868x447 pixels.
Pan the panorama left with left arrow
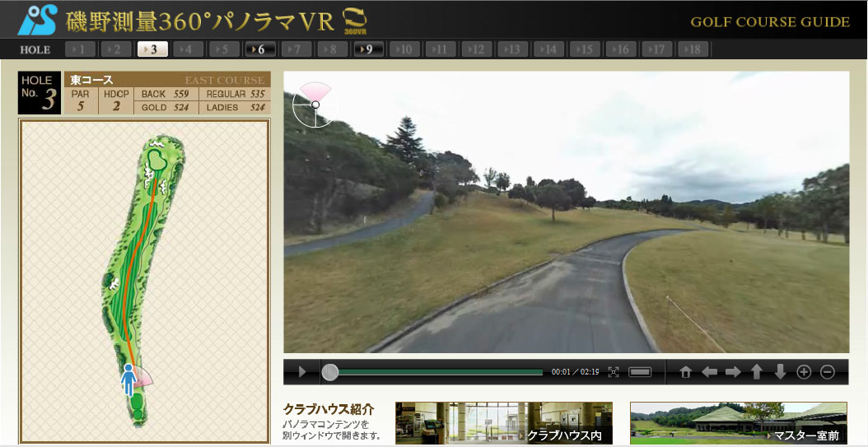click(x=709, y=372)
